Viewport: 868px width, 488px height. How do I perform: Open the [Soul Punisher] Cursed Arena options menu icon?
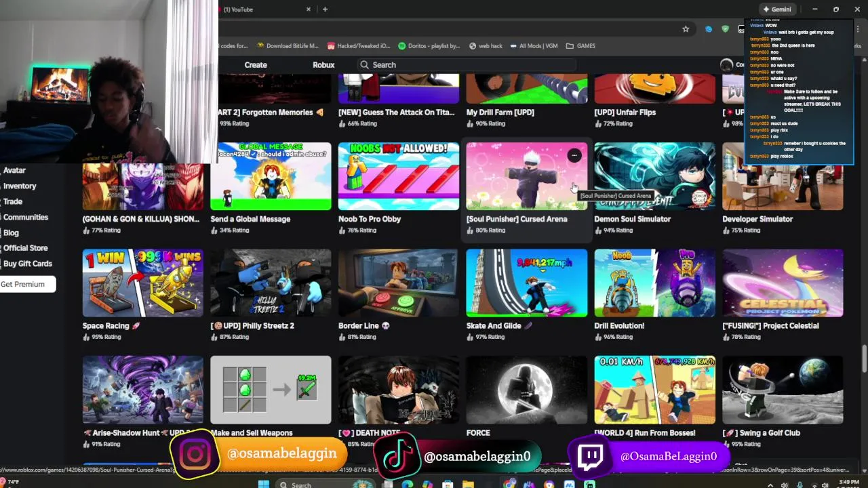tap(574, 156)
